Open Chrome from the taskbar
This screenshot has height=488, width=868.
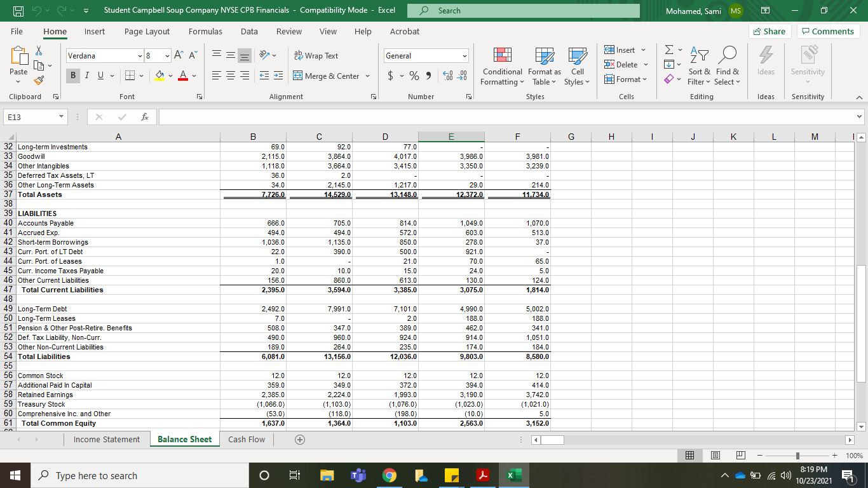tap(389, 475)
